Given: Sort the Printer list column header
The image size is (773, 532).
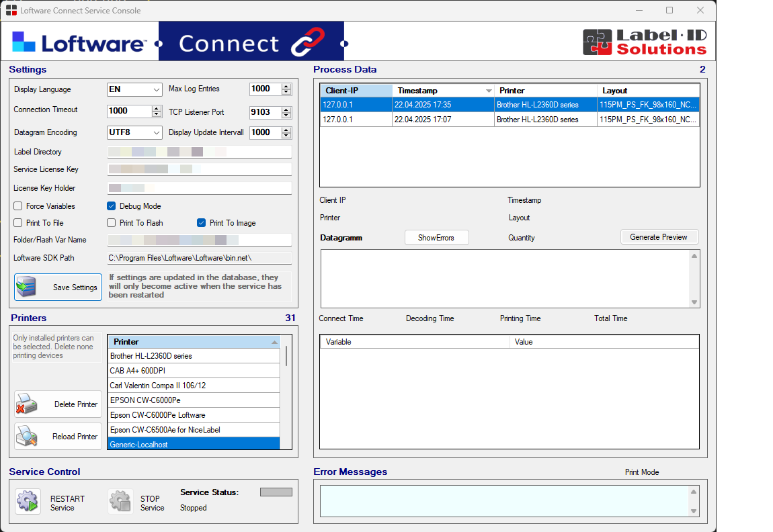Looking at the screenshot, I should point(194,342).
